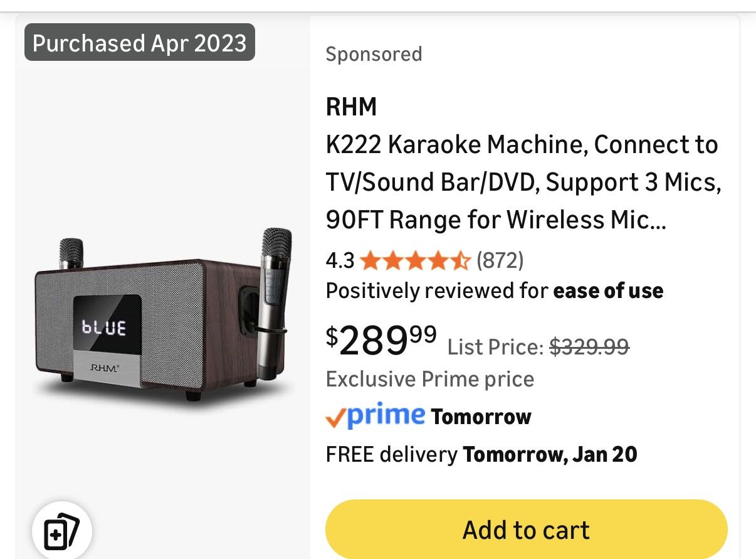
Task: Click the Sponsored label
Action: [x=374, y=55]
